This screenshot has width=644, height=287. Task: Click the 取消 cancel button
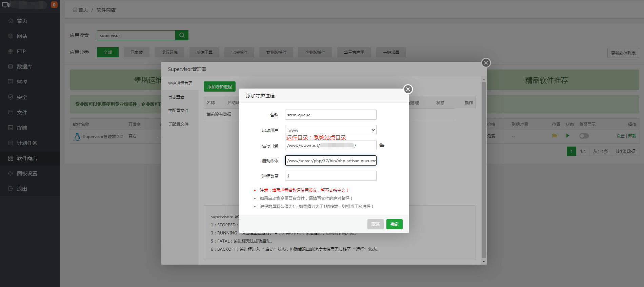coord(376,224)
